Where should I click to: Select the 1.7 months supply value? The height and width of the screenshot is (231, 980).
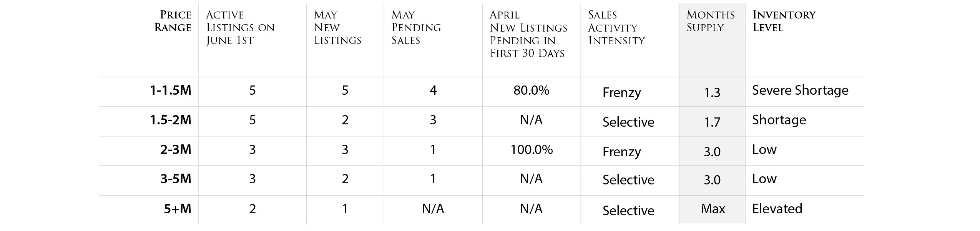[x=712, y=122]
